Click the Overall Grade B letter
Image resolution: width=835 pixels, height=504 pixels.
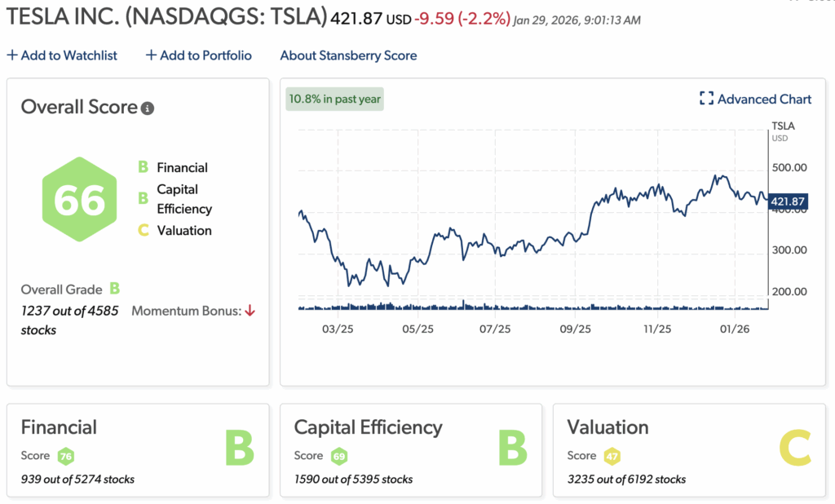tap(114, 289)
